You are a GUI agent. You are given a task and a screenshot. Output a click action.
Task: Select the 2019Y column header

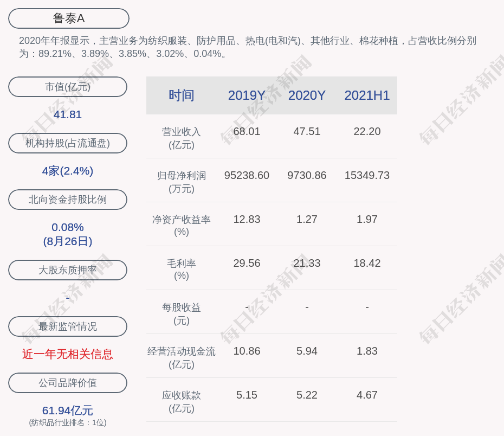click(x=247, y=95)
